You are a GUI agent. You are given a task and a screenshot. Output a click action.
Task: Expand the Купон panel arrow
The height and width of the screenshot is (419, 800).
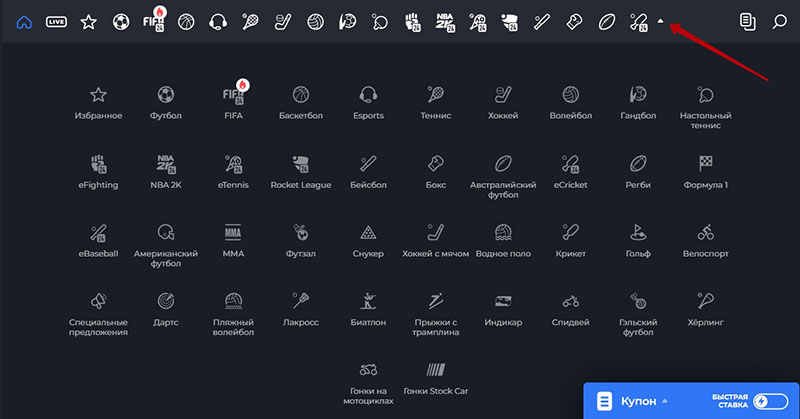pyautogui.click(x=665, y=401)
